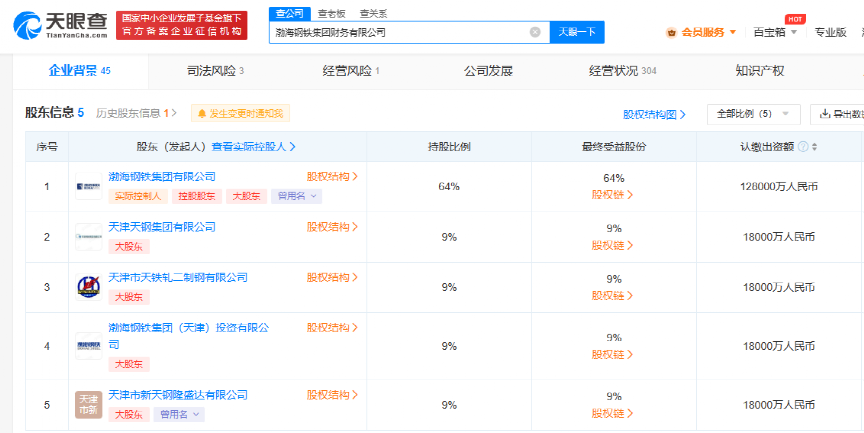This screenshot has width=864, height=433.
Task: Open 股权链 for 渤海钢铁集团(天津)投资 row
Action: point(613,354)
